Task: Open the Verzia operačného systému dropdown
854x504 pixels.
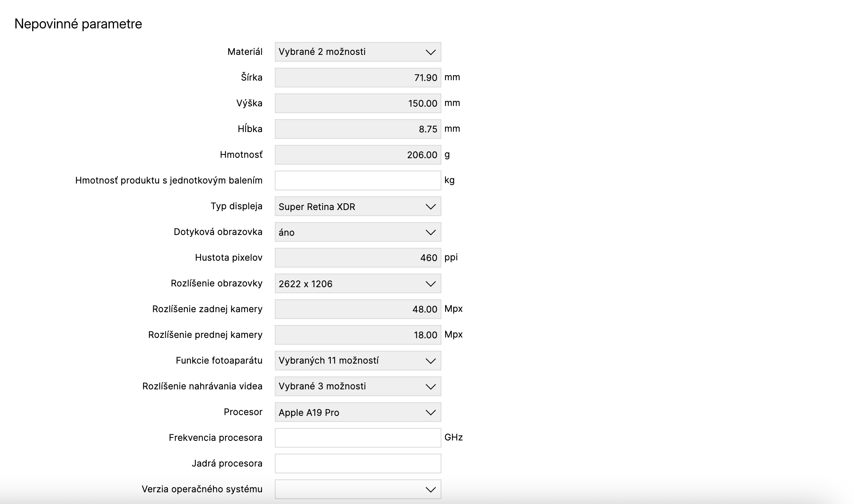Action: click(357, 489)
